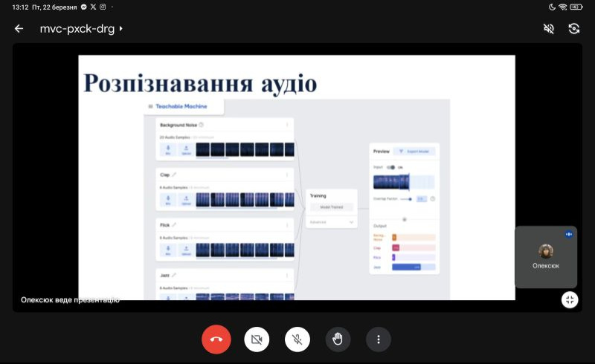Open more options three-dot menu

[379, 339]
